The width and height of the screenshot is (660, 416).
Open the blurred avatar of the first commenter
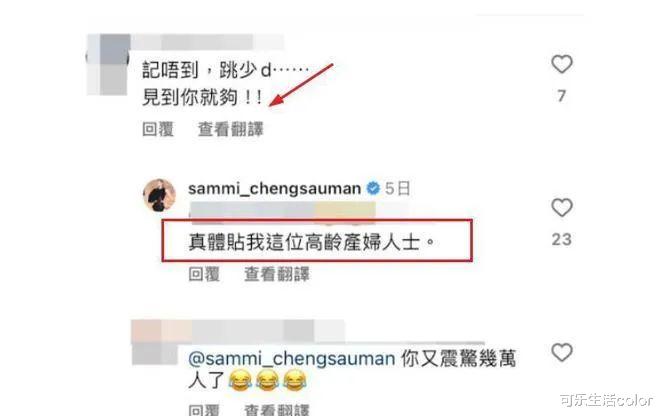109,64
